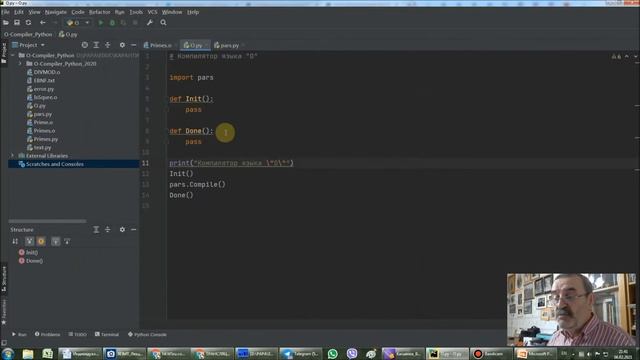The width and height of the screenshot is (640, 360).
Task: Collapse the O-Compiler_Python root folder
Action: click(x=13, y=55)
